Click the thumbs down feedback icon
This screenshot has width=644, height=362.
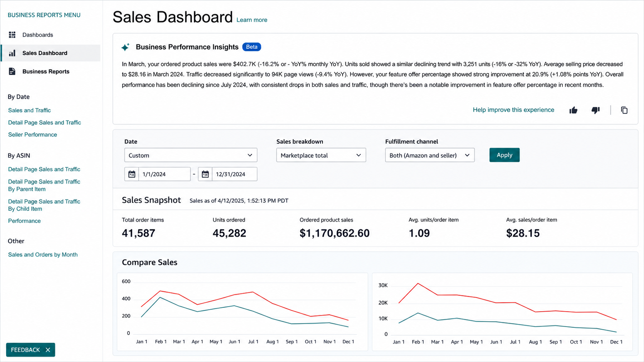click(595, 110)
